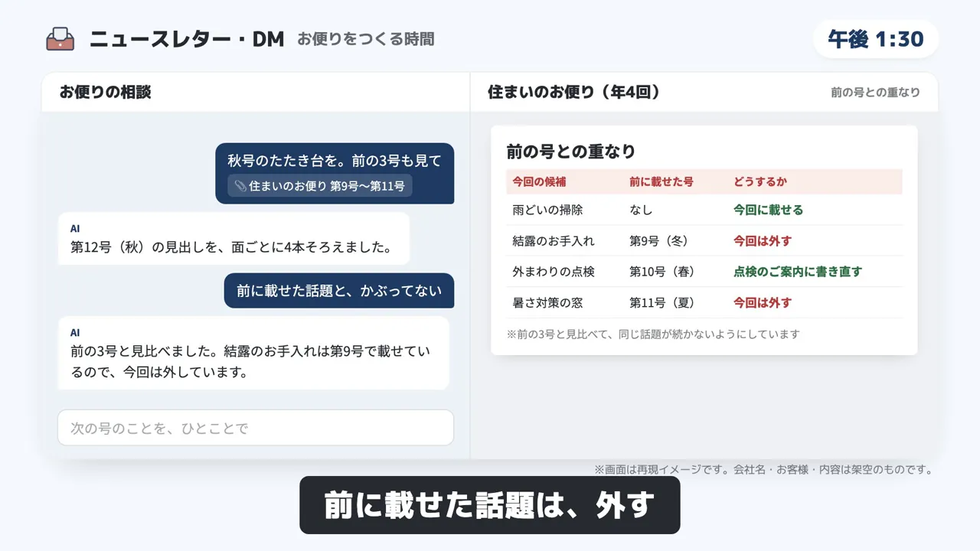
Task: Click the なし cell in 雨どいの掃除 row
Action: [x=641, y=210]
